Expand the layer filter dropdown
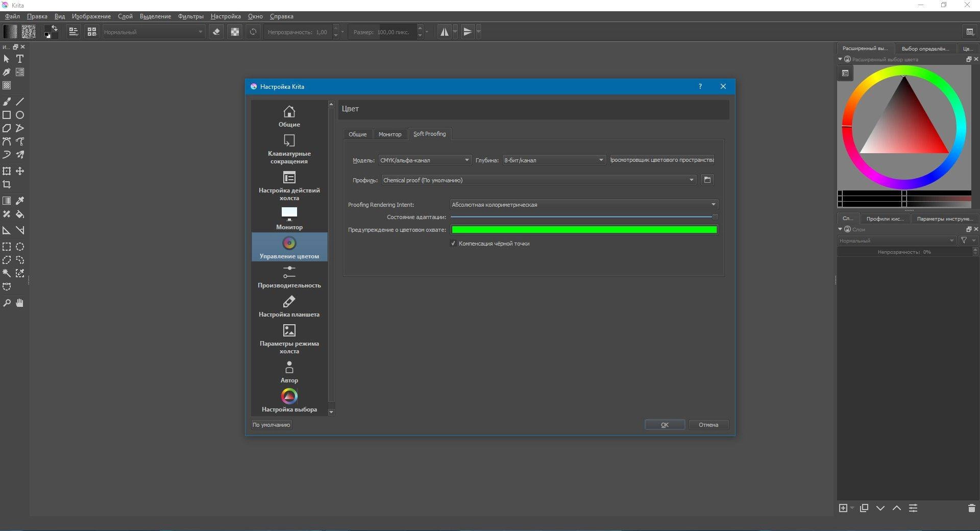The image size is (980, 531). (968, 240)
